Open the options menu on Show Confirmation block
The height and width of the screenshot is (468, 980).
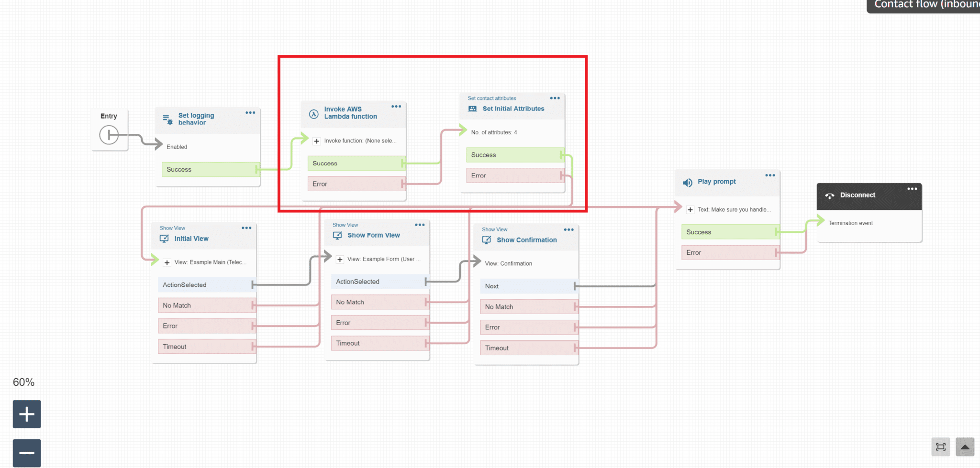coord(568,229)
